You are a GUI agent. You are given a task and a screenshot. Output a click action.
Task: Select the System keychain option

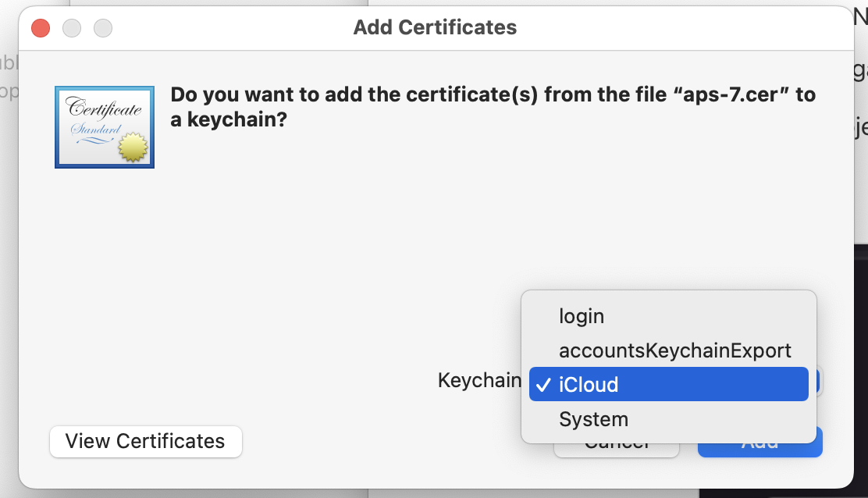point(593,419)
